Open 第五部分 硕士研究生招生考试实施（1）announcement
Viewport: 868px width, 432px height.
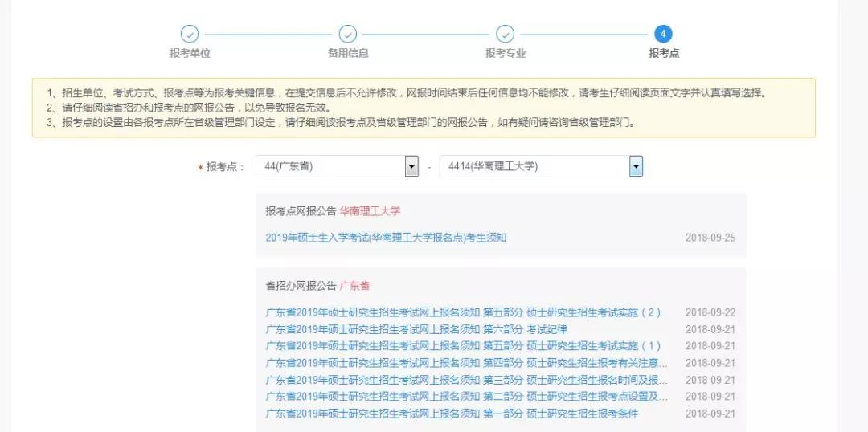(x=463, y=346)
